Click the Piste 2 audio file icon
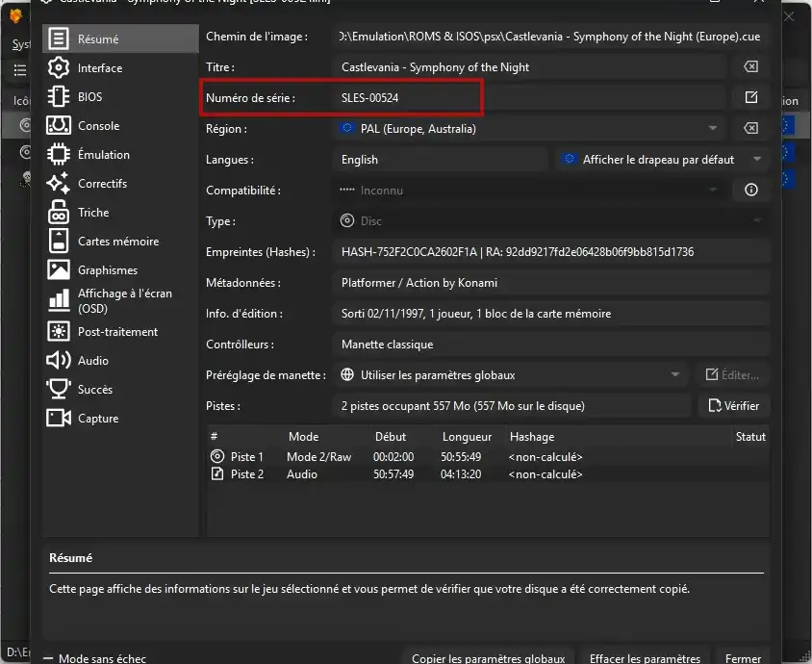 [217, 473]
